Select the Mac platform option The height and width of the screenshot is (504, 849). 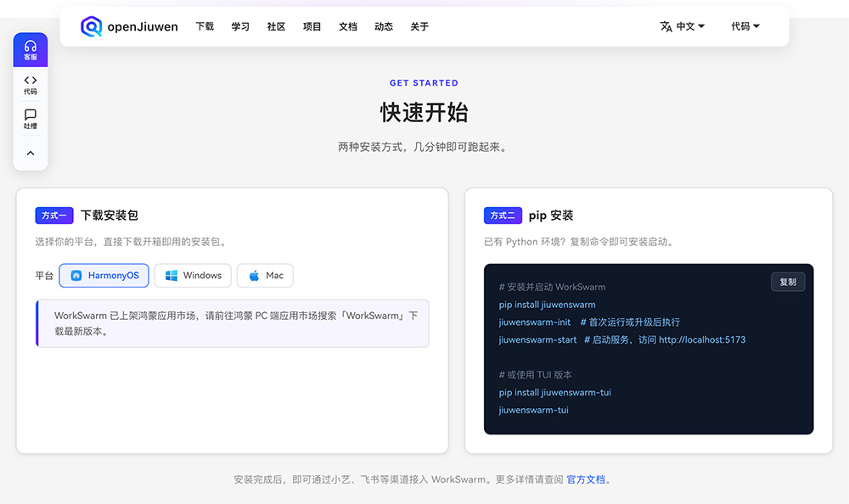[265, 276]
